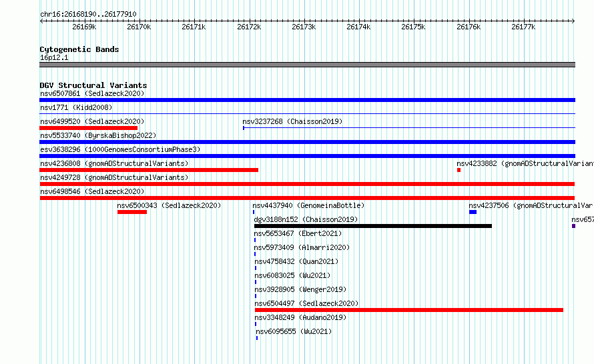Click dgv3188n152 (Chaisson2019) label

click(306, 219)
